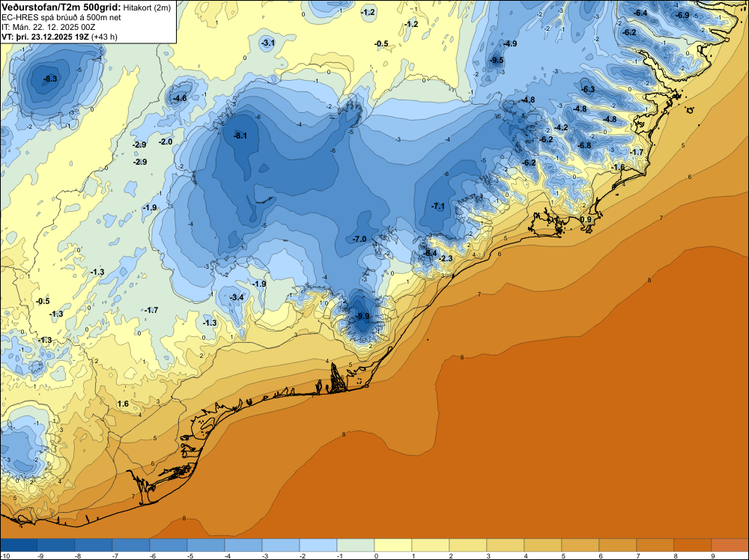This screenshot has height=560, width=749.
Task: Click the 1.6 temperature label
Action: pyautogui.click(x=123, y=404)
